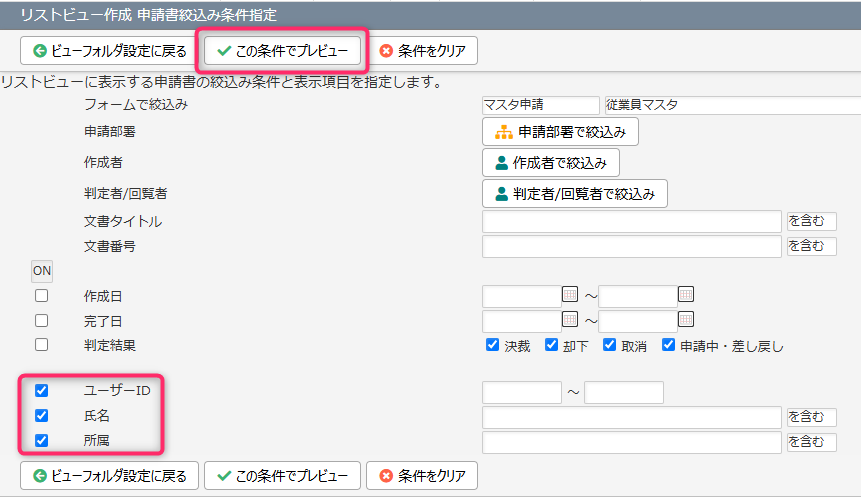Uncheck the ユーザーID checkbox

point(41,390)
